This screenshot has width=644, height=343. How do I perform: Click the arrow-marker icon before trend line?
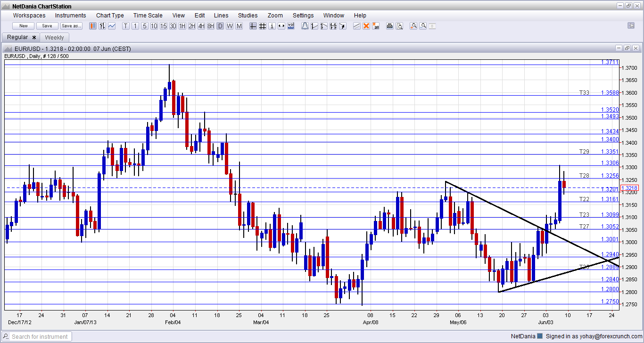pos(343,26)
